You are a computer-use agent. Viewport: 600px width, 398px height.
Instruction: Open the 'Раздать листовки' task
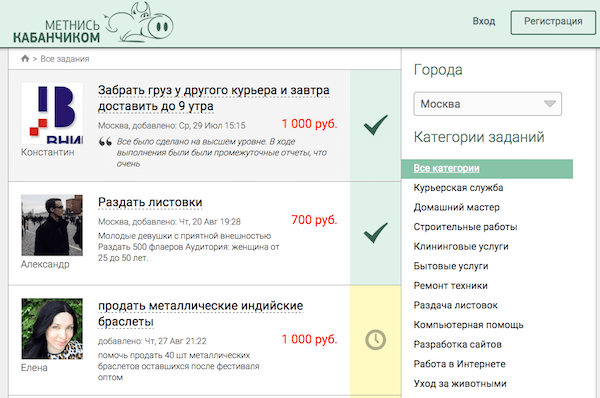point(150,202)
